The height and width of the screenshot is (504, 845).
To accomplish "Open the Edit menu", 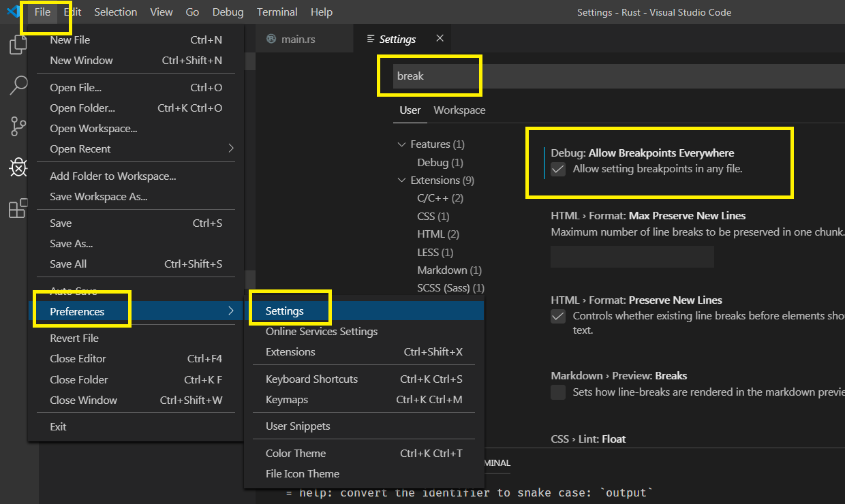I will [x=72, y=12].
